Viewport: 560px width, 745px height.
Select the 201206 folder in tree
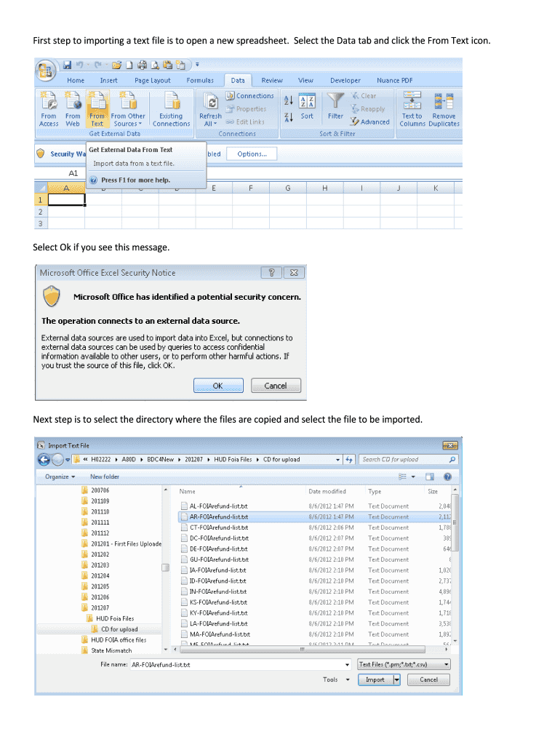pos(100,597)
